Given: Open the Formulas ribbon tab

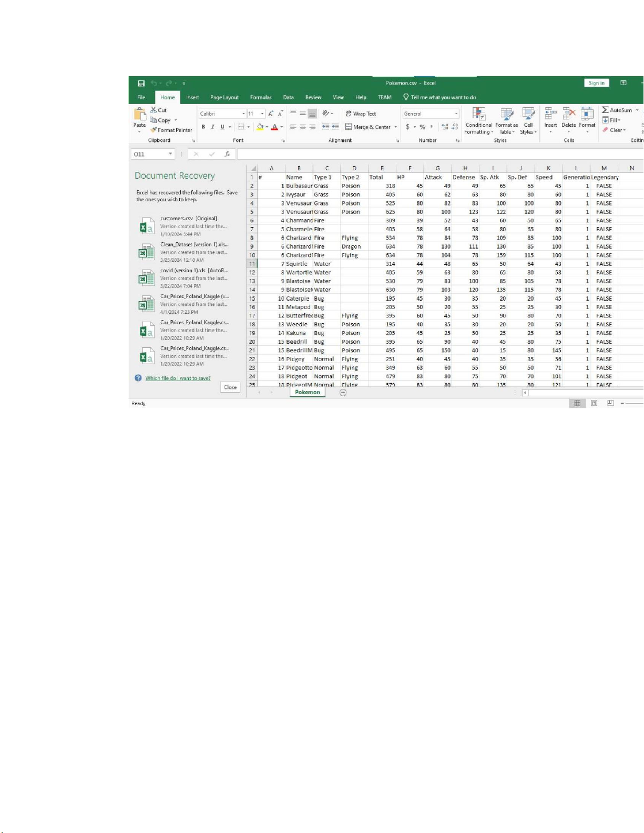Looking at the screenshot, I should click(x=261, y=97).
